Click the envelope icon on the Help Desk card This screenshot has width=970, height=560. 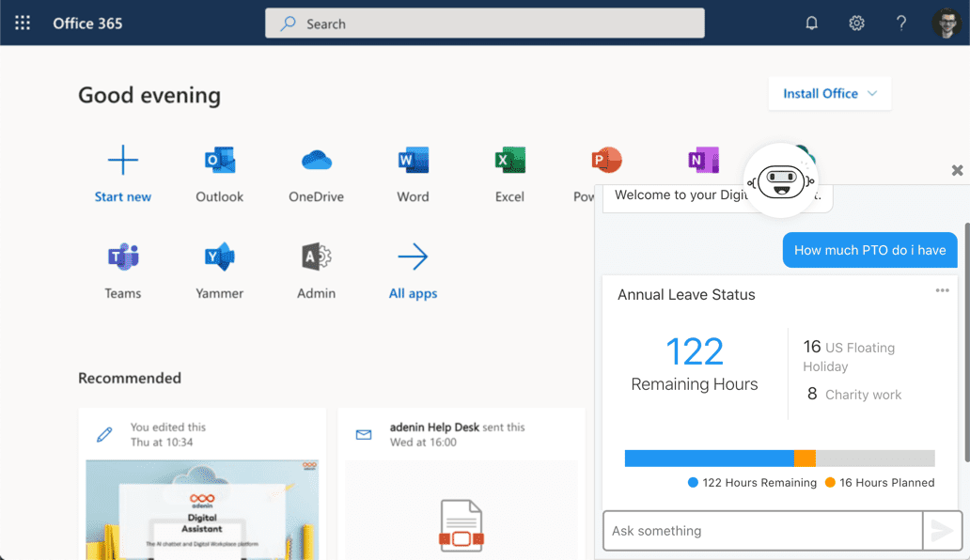[364, 434]
